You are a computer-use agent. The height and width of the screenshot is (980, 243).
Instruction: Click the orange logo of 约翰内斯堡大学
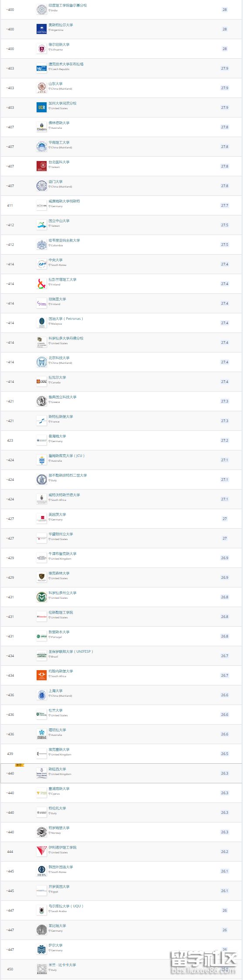click(41, 675)
